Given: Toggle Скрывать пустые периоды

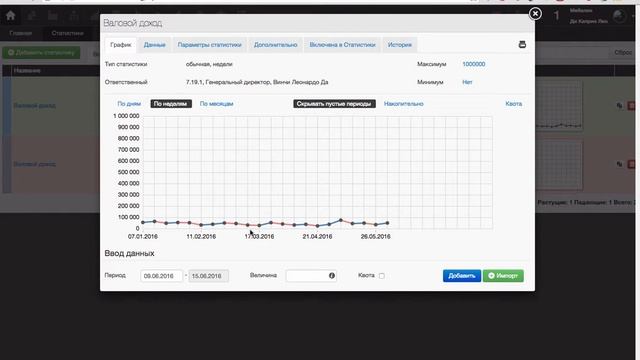Looking at the screenshot, I should click(334, 104).
